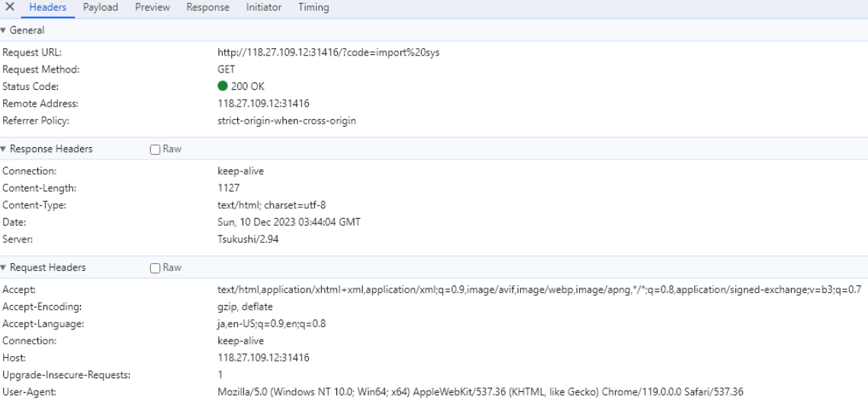Select the Server value Tsukushi/2.94

(x=248, y=239)
